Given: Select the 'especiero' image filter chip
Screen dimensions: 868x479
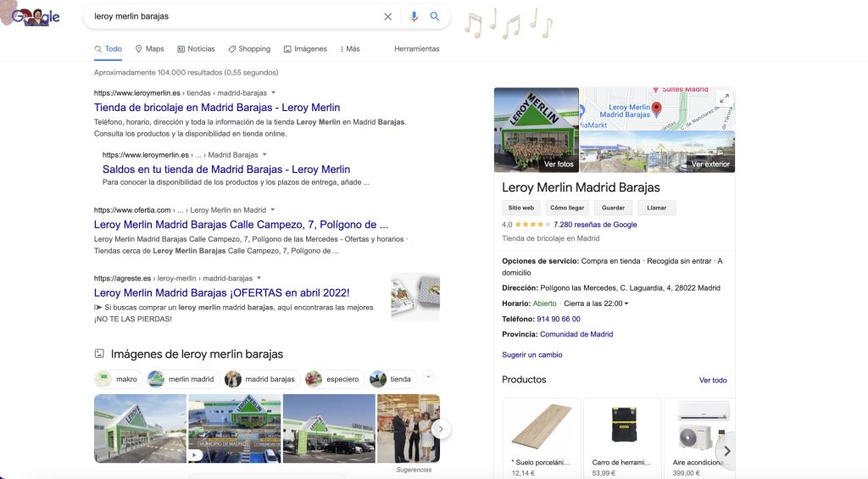Looking at the screenshot, I should (334, 379).
